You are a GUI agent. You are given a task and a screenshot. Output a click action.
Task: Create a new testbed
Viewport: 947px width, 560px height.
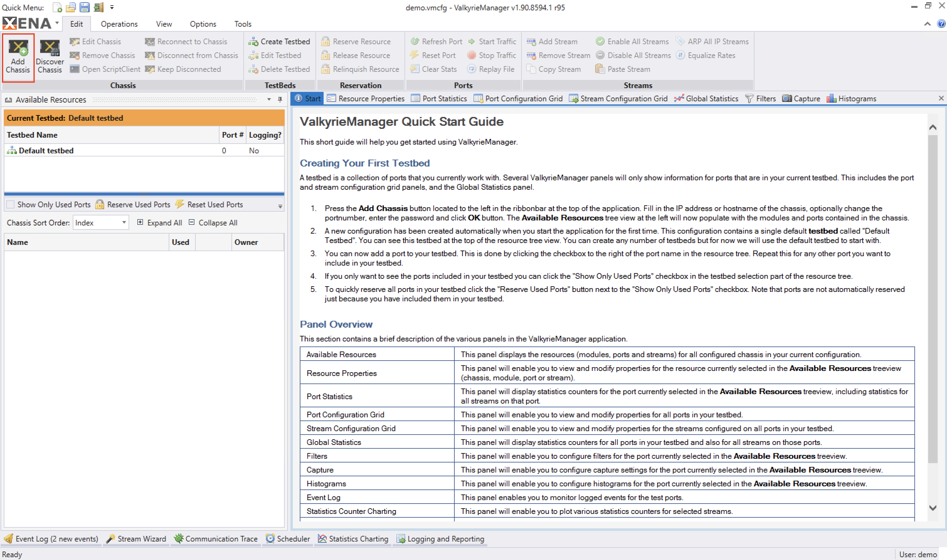pyautogui.click(x=279, y=41)
